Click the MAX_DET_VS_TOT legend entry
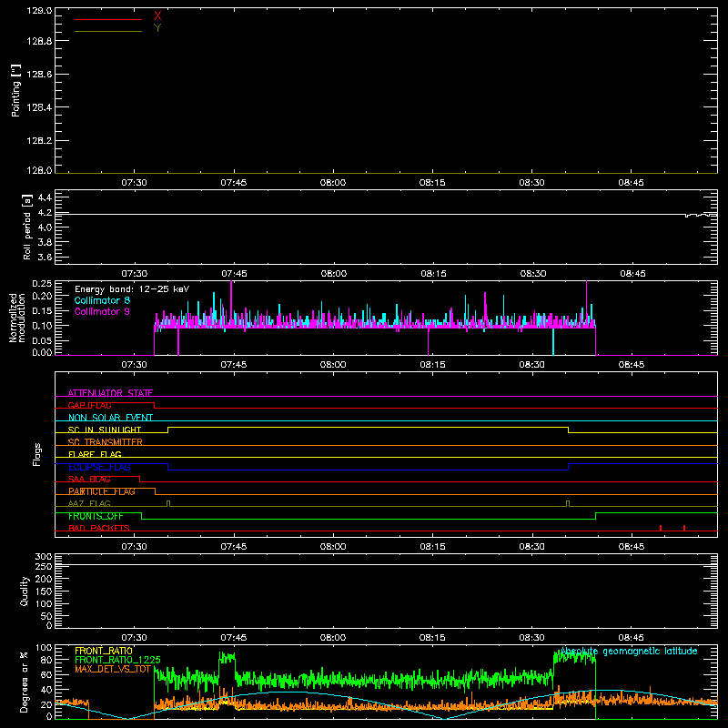728x728 pixels. 113,669
